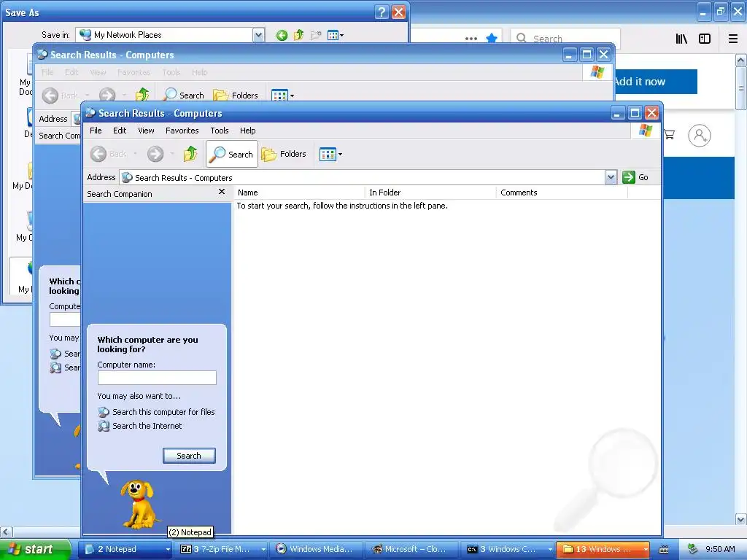
Task: Open the Windows Command taskbar group
Action: click(508, 549)
